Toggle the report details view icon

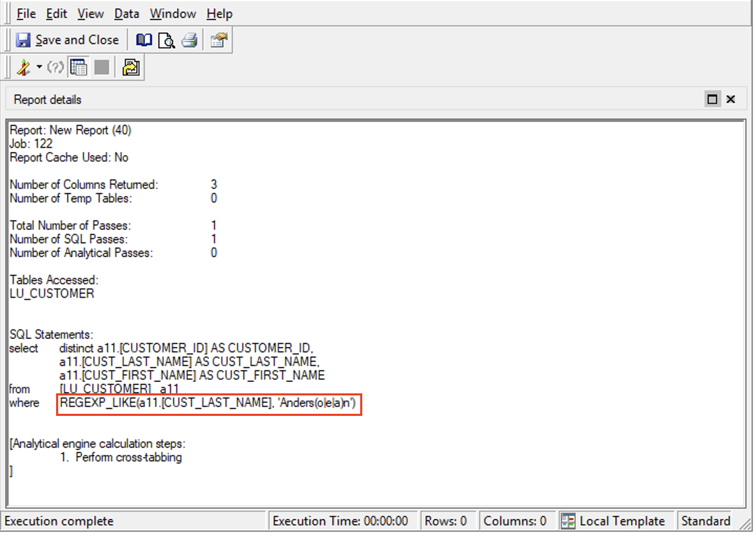click(79, 68)
